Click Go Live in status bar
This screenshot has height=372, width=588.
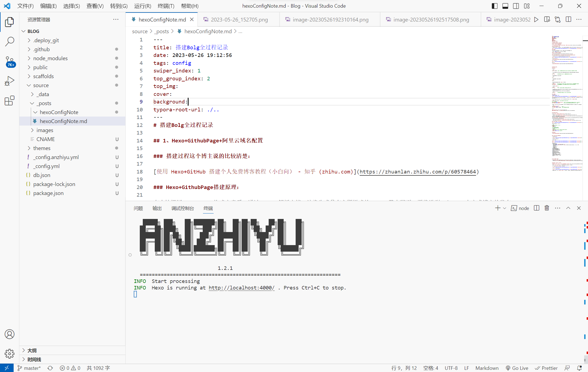[x=517, y=368]
